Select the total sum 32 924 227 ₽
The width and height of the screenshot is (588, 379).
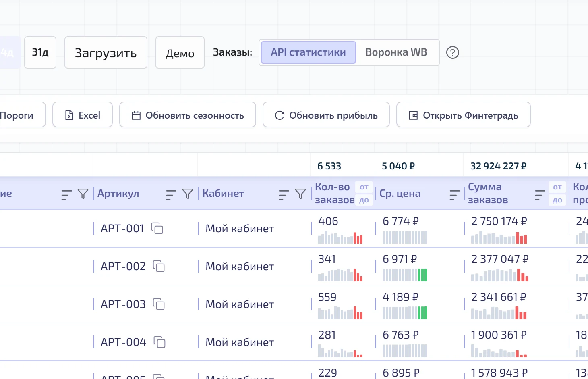[499, 166]
